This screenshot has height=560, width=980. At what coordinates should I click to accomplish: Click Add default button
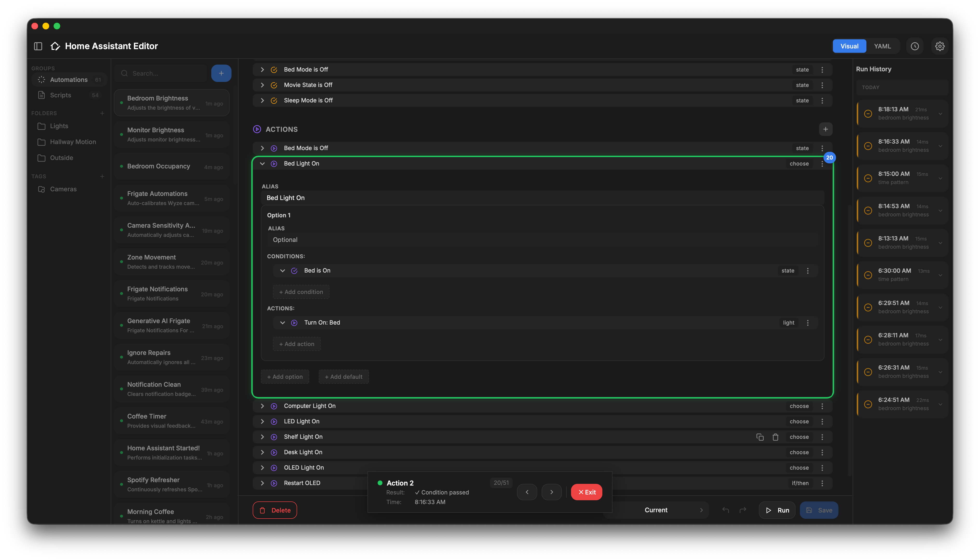point(344,377)
